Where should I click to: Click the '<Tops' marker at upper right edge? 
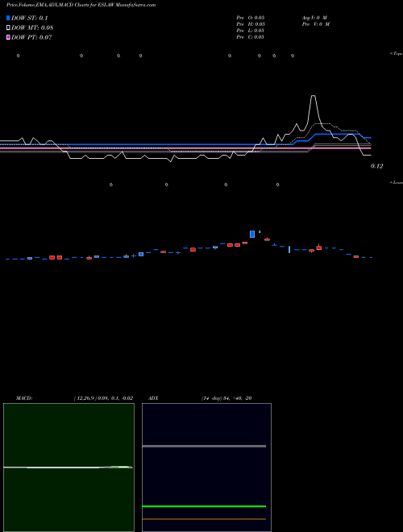[397, 54]
